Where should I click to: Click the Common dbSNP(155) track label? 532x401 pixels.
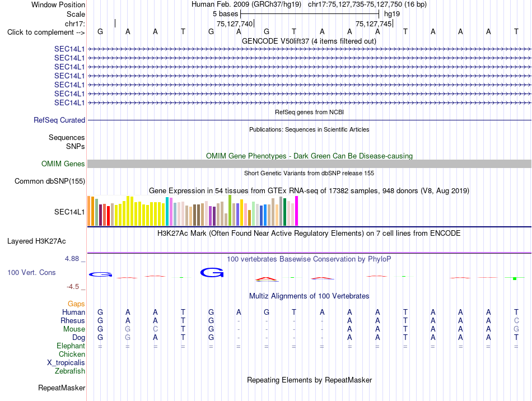click(x=49, y=181)
